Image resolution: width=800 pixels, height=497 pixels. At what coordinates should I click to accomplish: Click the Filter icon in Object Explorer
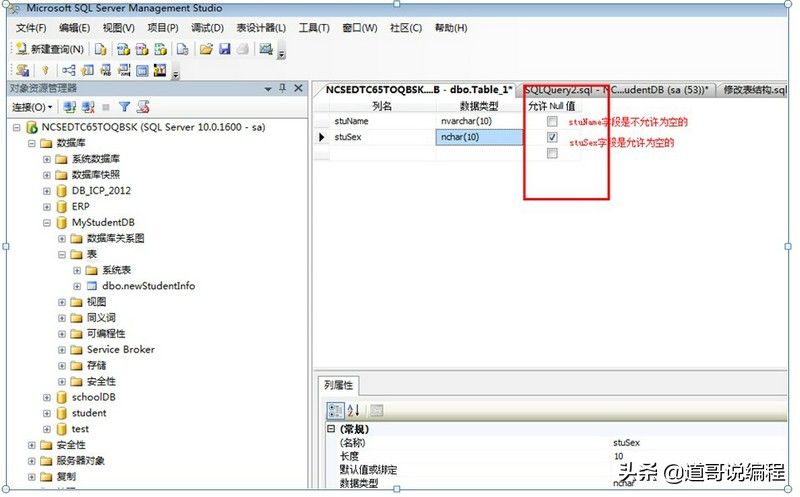[x=124, y=106]
